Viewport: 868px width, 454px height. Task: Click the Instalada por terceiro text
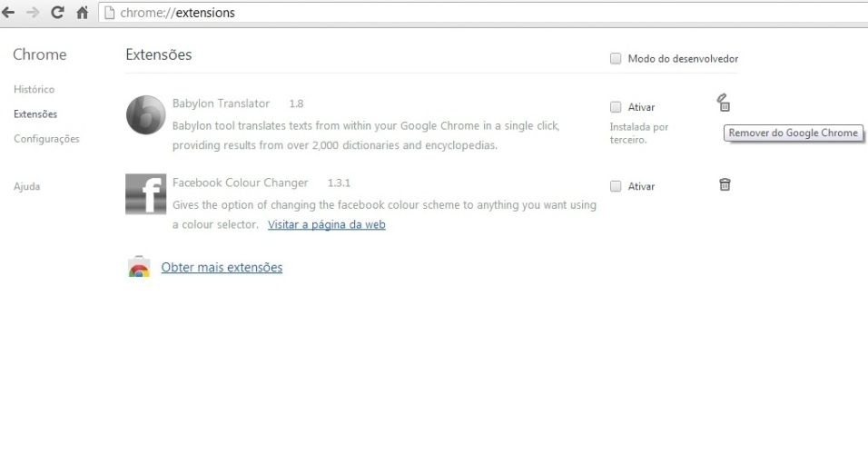(x=639, y=133)
